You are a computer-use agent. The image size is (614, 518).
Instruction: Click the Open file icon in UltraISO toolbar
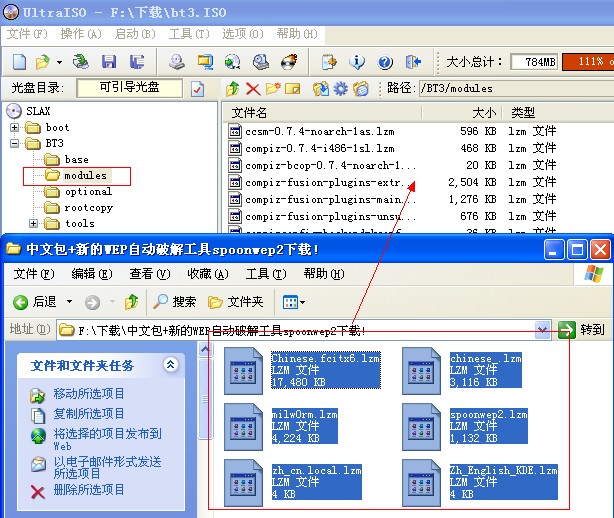[x=43, y=61]
